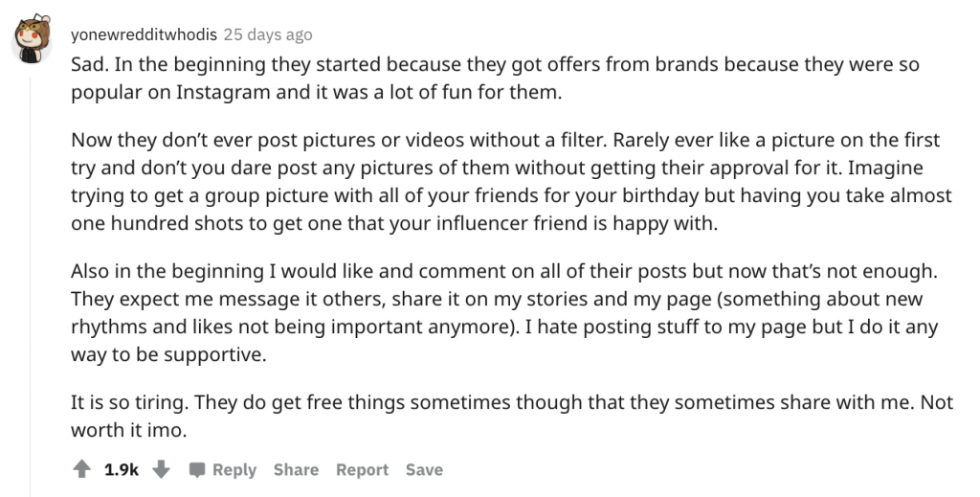980x497 pixels.
Task: Click the closing words "worth it imo."
Action: tap(128, 430)
